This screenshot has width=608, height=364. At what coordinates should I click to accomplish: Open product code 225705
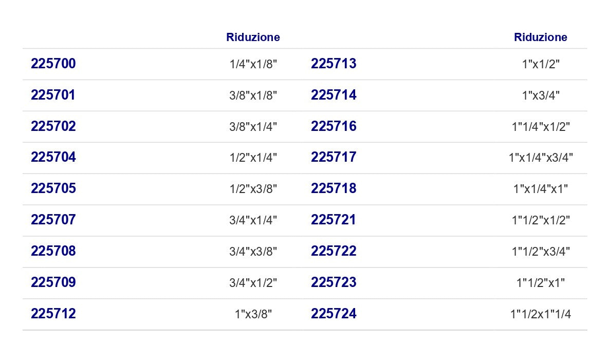pos(53,188)
